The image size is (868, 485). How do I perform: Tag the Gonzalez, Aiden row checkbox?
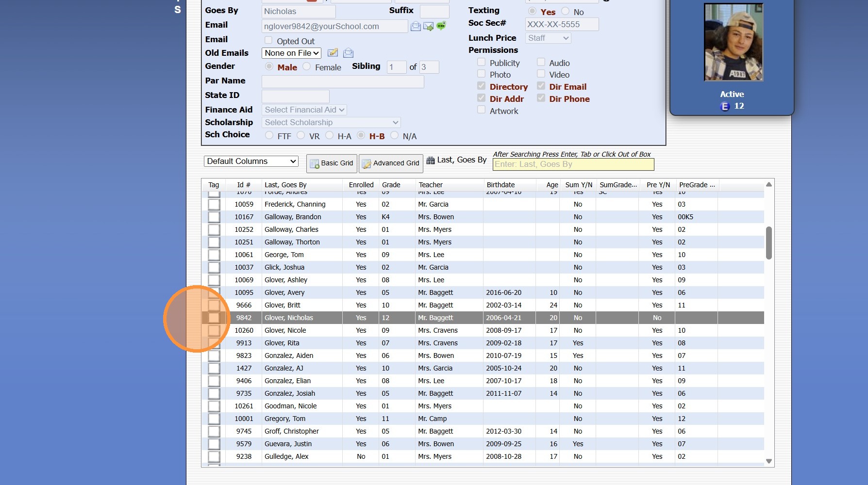214,356
